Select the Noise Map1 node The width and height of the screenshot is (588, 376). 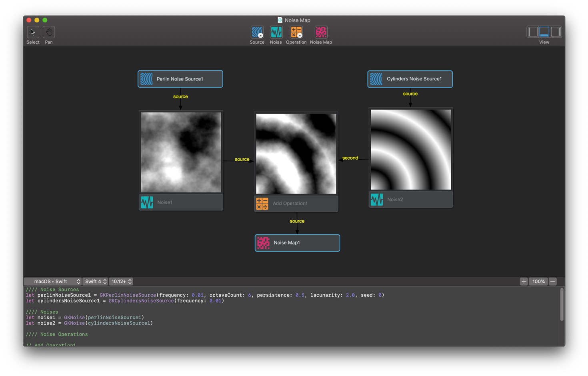[x=297, y=243]
